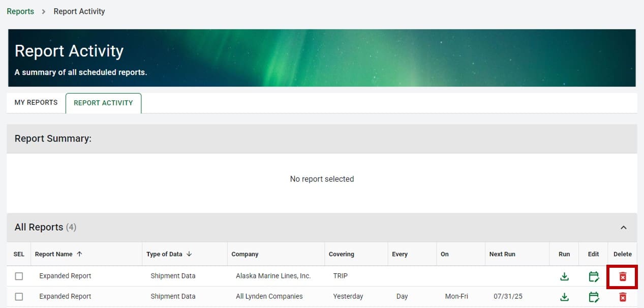Collapse the All Reports section

pyautogui.click(x=624, y=227)
